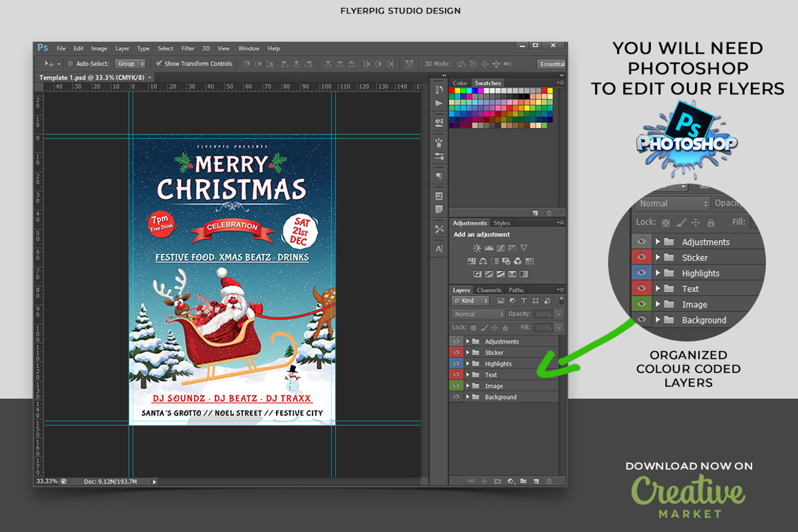Uncheck Show Transform Controls
The image size is (798, 532).
159,64
